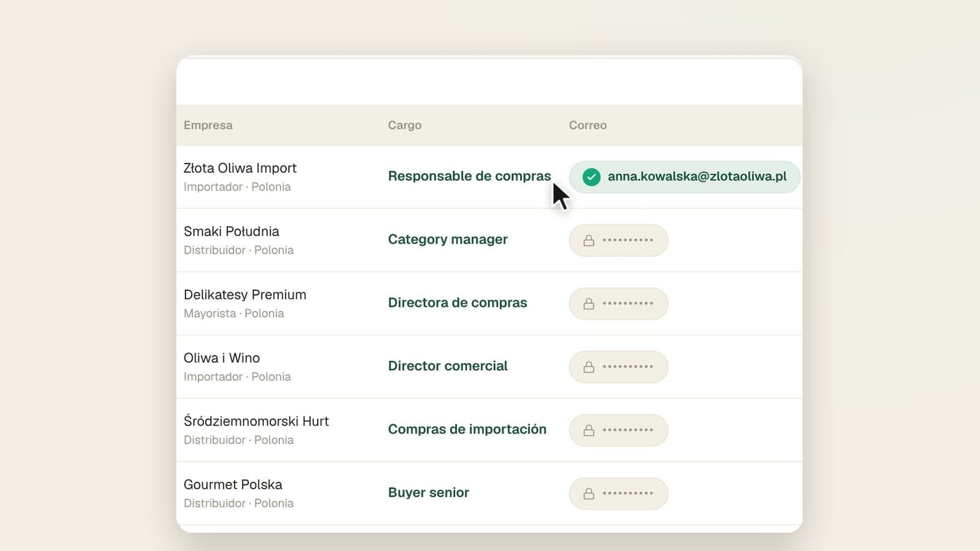Click Distribuidor · Polonia under Smaki Południa
Image resolution: width=980 pixels, height=551 pixels.
(x=239, y=250)
